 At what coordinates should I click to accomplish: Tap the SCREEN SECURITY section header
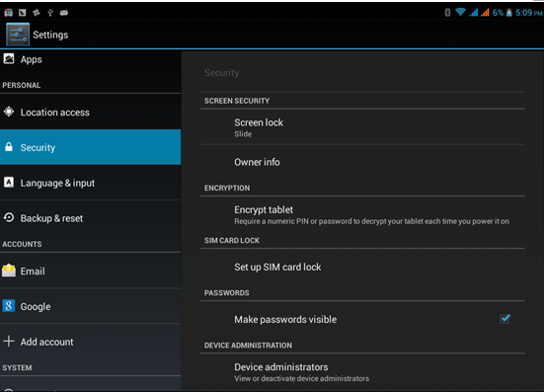[237, 101]
